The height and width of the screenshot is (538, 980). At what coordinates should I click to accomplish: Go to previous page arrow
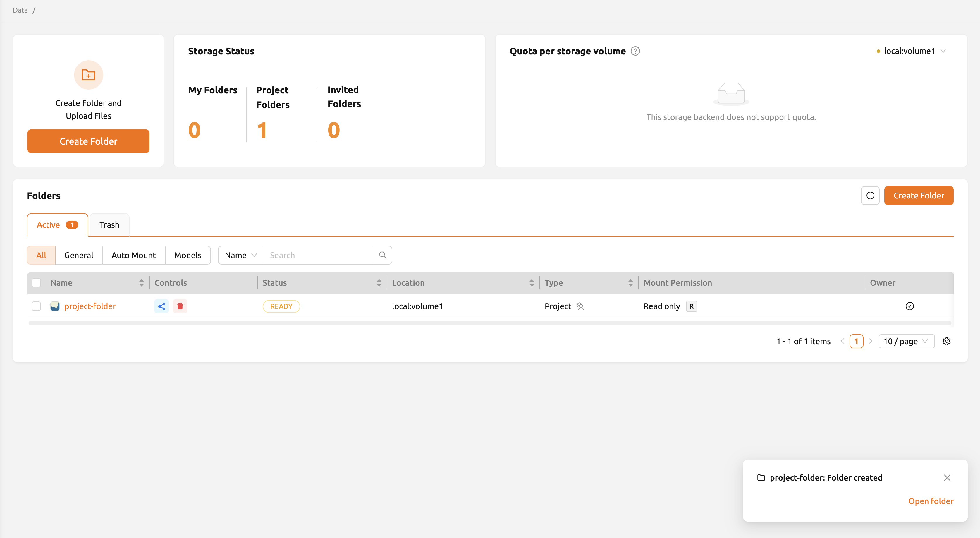[x=842, y=341]
